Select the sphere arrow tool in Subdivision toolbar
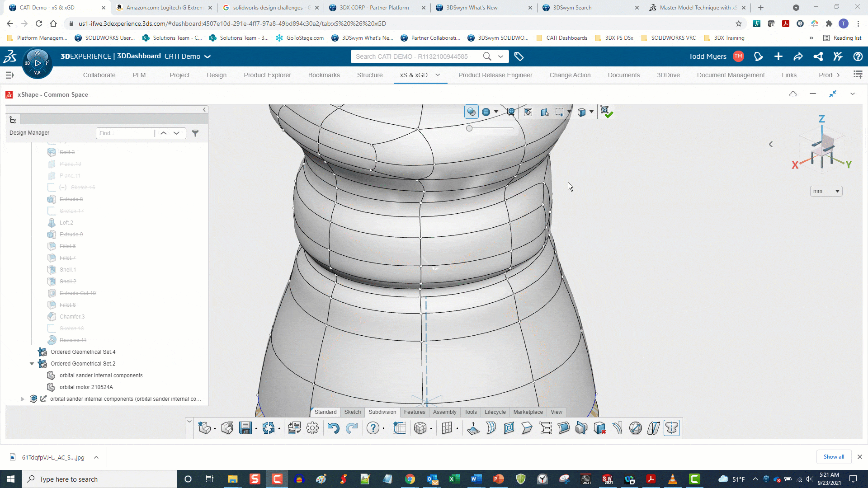 [636, 428]
